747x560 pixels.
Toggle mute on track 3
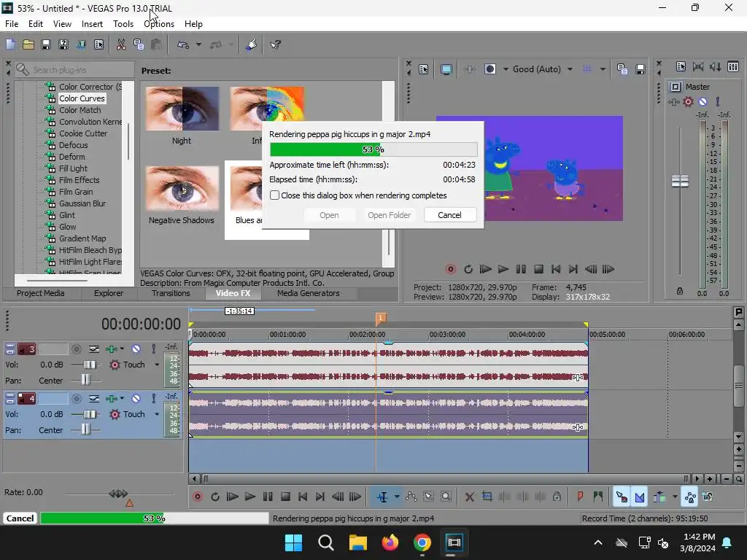(136, 349)
